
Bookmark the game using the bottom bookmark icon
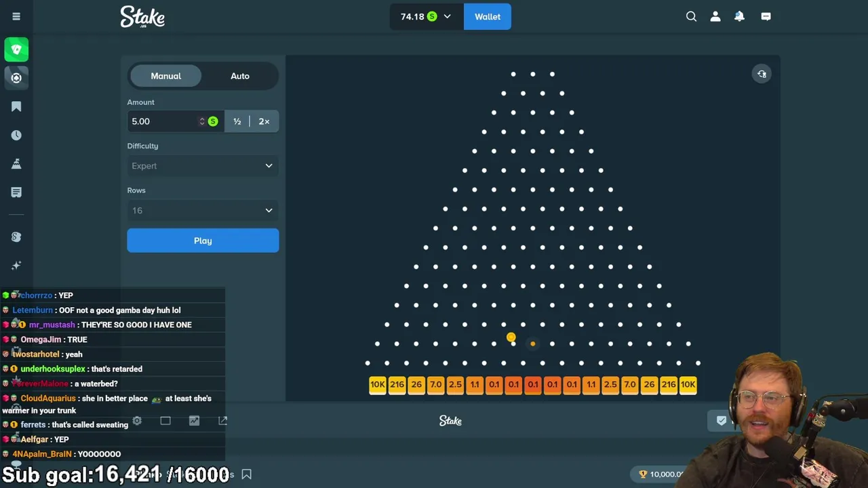pos(247,474)
